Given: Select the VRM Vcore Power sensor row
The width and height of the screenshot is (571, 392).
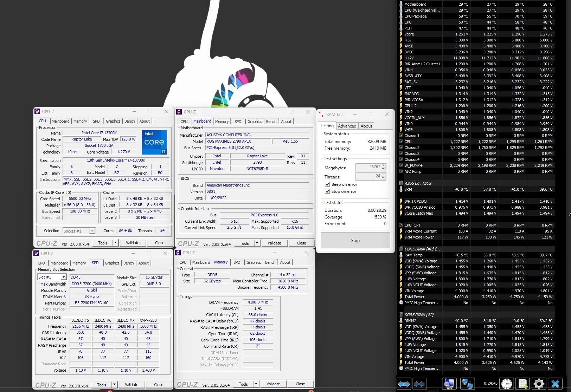Looking at the screenshot, I should pyautogui.click(x=477, y=237).
